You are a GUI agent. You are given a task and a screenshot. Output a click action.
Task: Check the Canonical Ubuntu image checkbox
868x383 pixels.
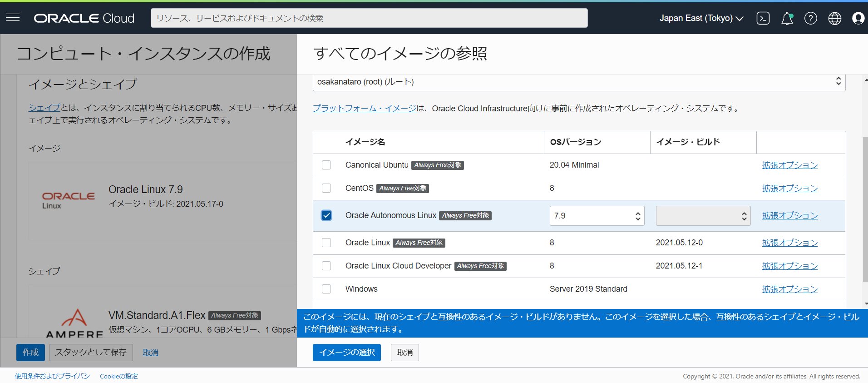(x=326, y=165)
